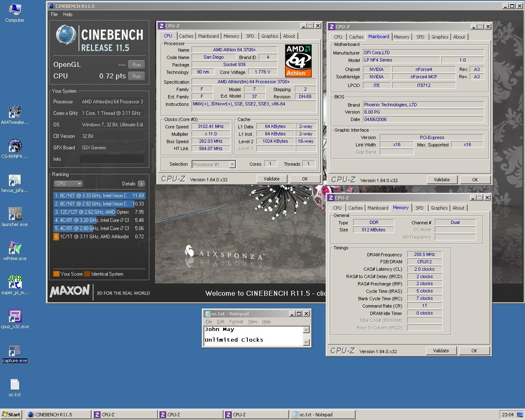Click the brown Identical System legend swatch
This screenshot has width=525, height=420.
tap(87, 274)
